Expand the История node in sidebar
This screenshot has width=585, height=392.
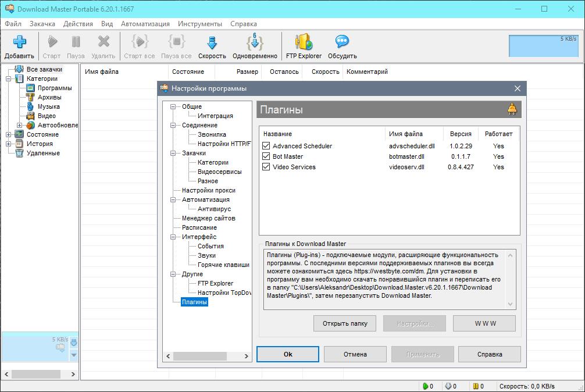click(x=9, y=144)
